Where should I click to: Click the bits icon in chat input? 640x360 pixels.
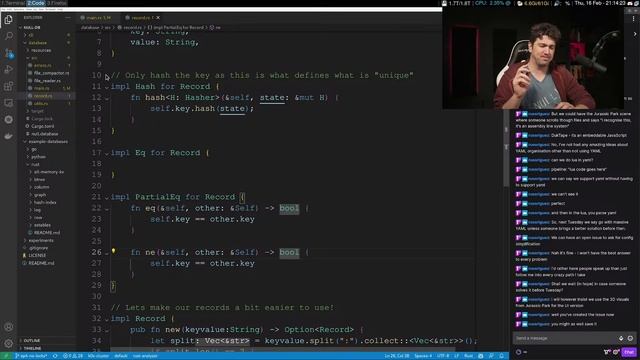tap(621, 338)
